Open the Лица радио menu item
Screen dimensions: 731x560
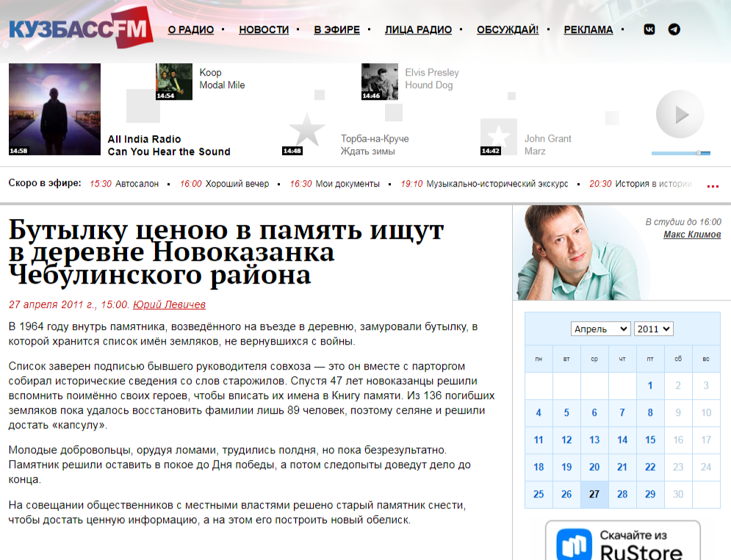[x=418, y=30]
